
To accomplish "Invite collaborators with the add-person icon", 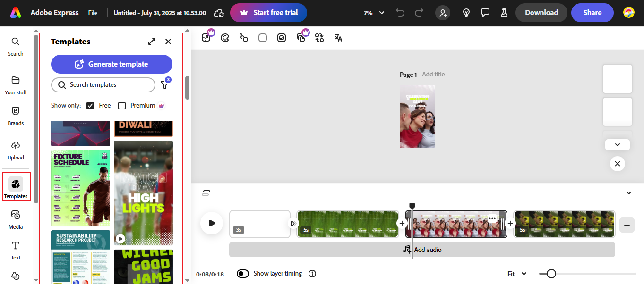I will coord(443,13).
